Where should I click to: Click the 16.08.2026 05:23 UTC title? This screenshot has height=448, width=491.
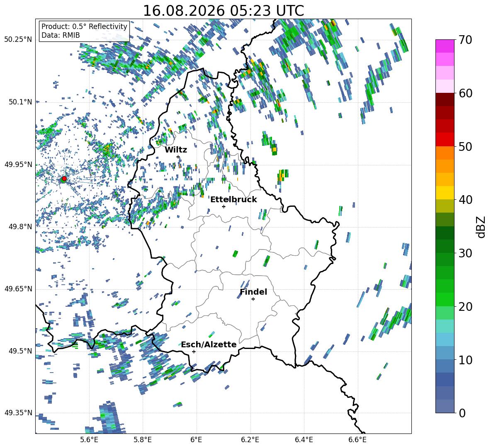pos(224,11)
